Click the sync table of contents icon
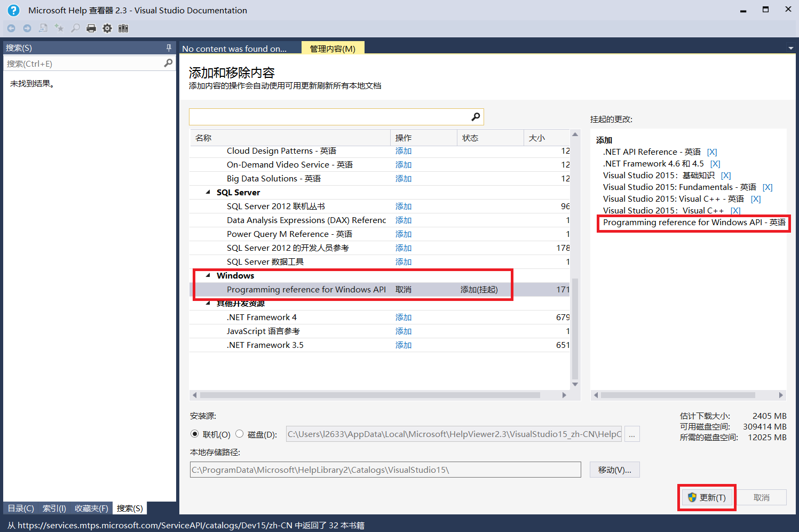 [x=43, y=28]
